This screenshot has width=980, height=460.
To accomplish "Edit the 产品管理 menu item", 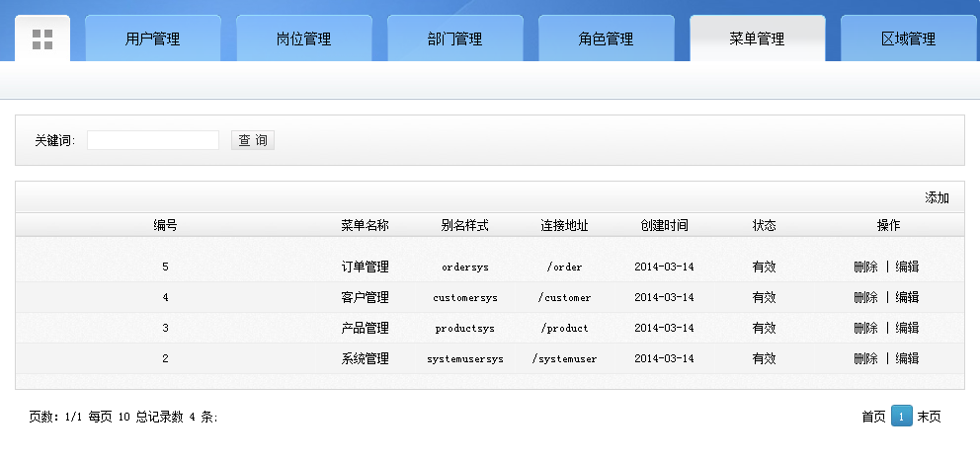I will pos(907,328).
